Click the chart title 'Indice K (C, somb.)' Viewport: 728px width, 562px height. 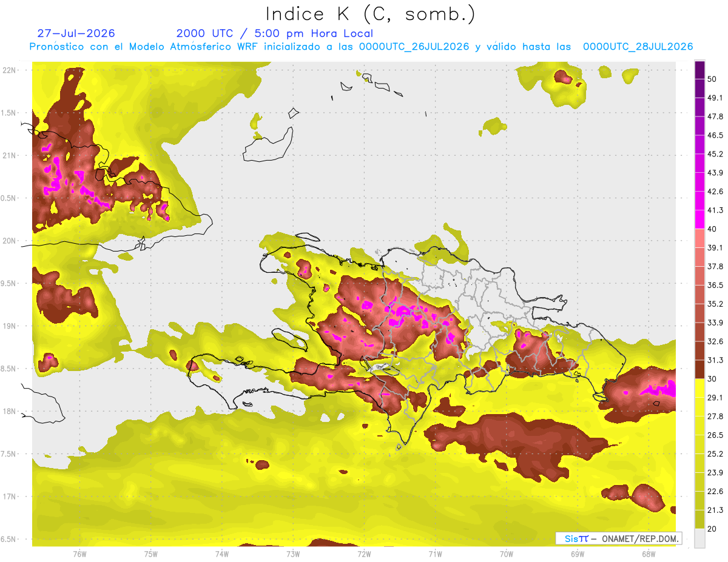370,14
